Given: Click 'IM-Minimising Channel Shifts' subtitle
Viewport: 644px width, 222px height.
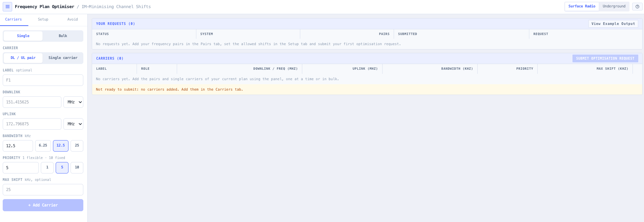Looking at the screenshot, I should [x=116, y=7].
